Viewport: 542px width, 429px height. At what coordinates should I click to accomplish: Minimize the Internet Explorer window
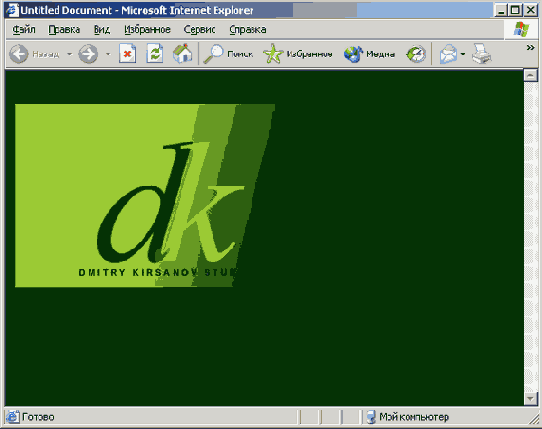pos(501,10)
